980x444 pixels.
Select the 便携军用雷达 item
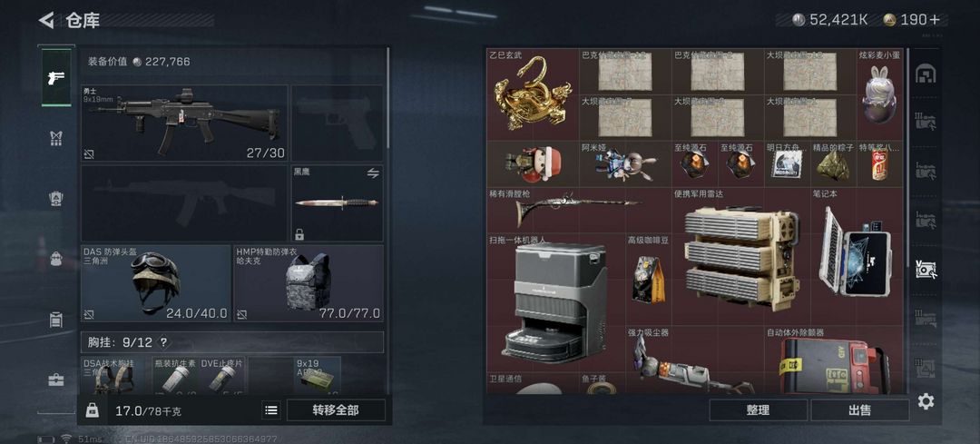point(740,256)
